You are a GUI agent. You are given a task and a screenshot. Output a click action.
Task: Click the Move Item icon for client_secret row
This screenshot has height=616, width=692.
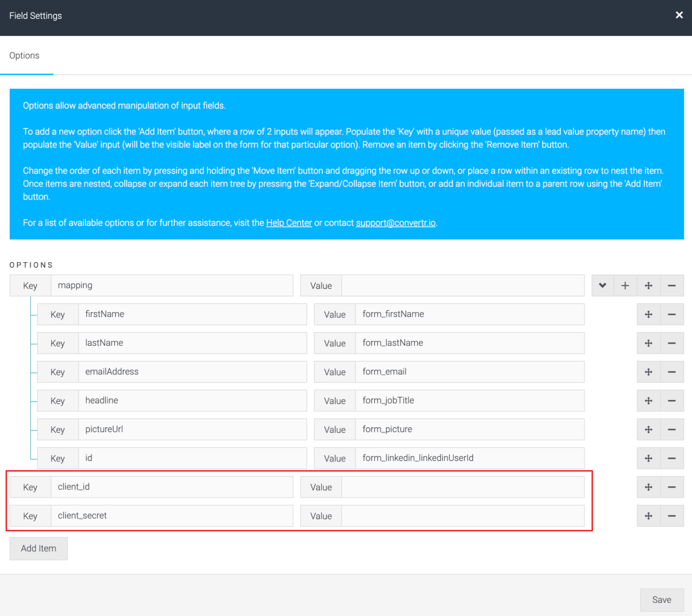coord(648,515)
